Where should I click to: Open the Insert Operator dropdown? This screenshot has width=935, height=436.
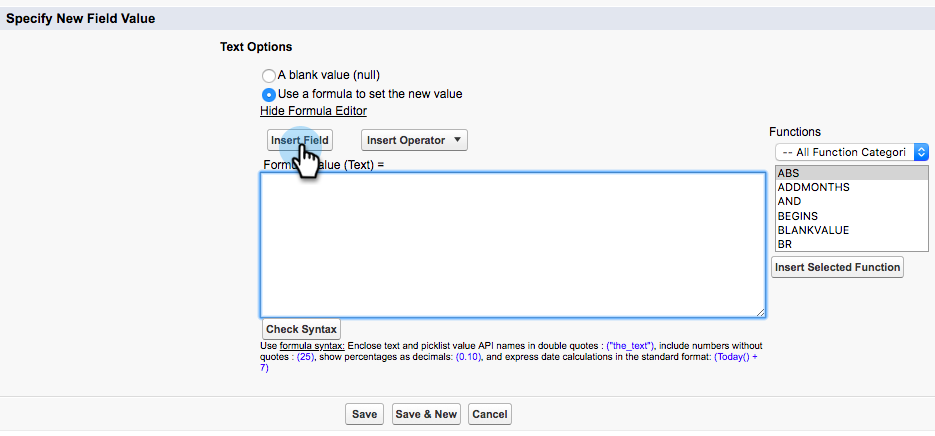click(414, 140)
